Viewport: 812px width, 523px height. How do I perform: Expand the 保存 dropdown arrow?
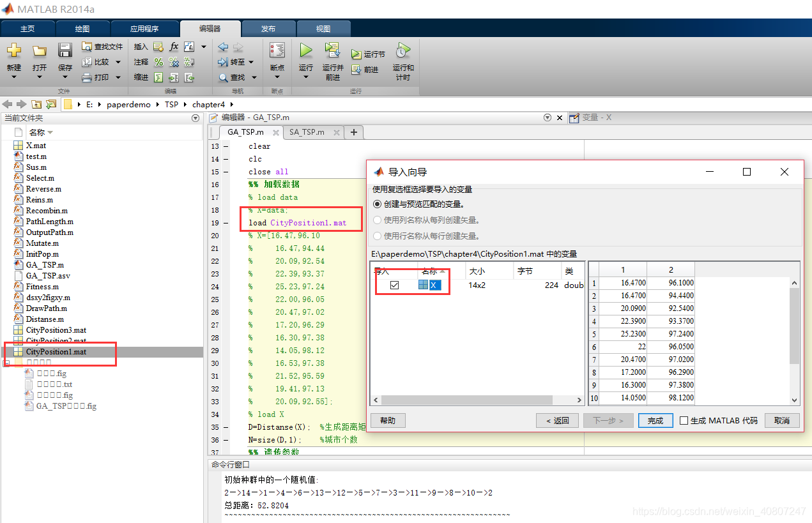point(65,77)
